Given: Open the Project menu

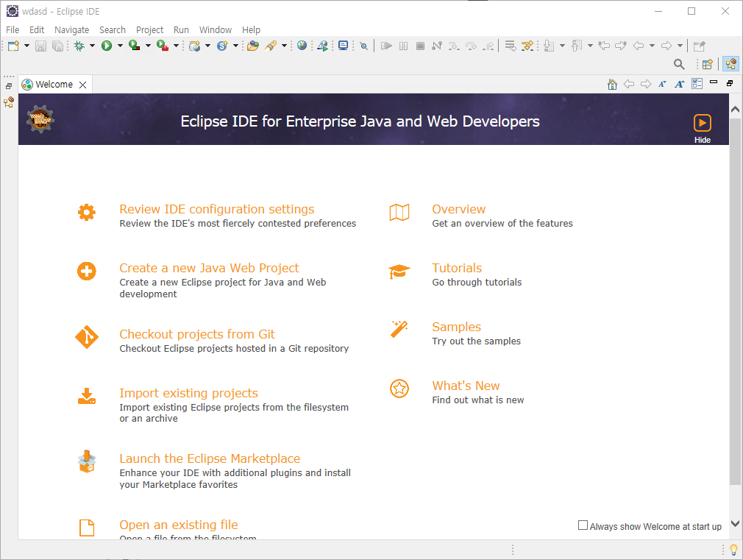Looking at the screenshot, I should pos(150,30).
